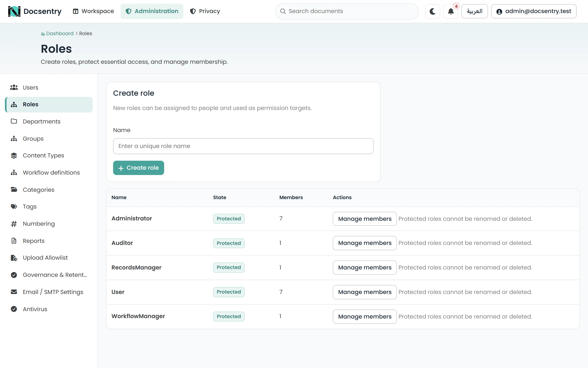Image resolution: width=588 pixels, height=368 pixels.
Task: Click the Privacy shield icon
Action: 193,11
